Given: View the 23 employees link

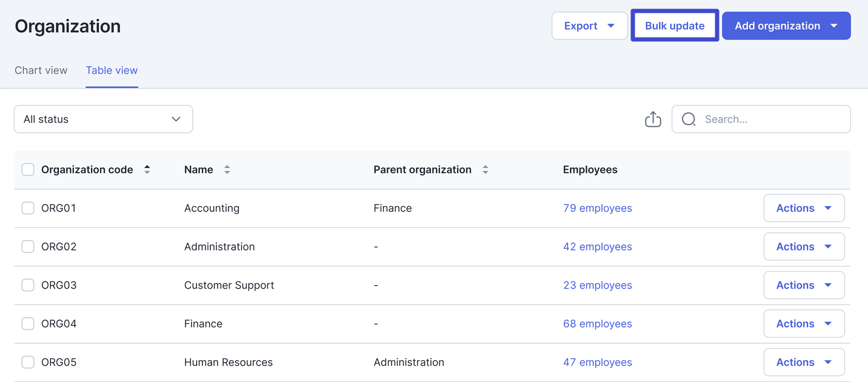Looking at the screenshot, I should click(x=597, y=285).
